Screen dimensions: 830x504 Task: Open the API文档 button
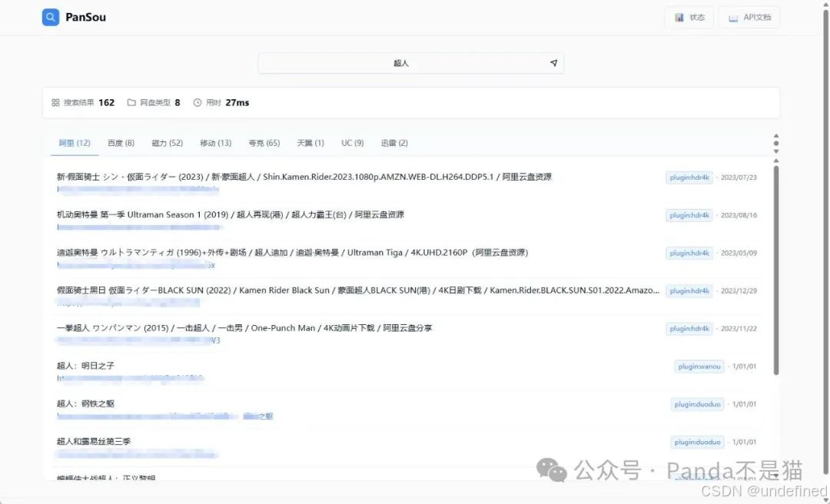[x=749, y=18]
